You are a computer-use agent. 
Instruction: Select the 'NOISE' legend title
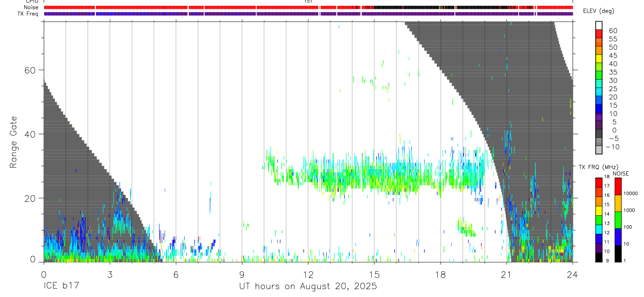tap(621, 173)
